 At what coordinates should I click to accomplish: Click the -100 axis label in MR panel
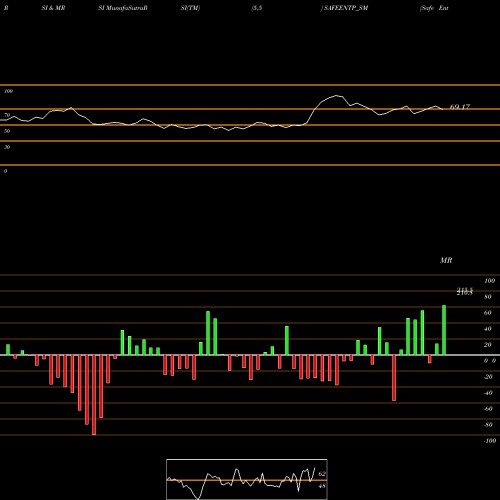[490, 441]
